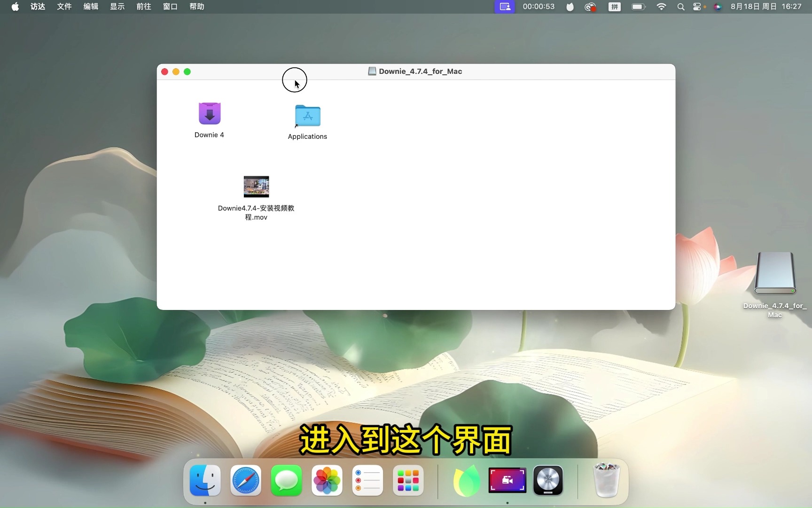The height and width of the screenshot is (508, 812).
Task: Open the 前往 menu
Action: [144, 7]
